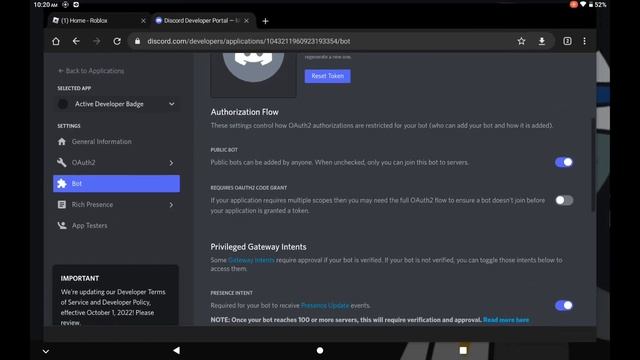Tap the Android home circle button
The width and height of the screenshot is (640, 360).
320,350
